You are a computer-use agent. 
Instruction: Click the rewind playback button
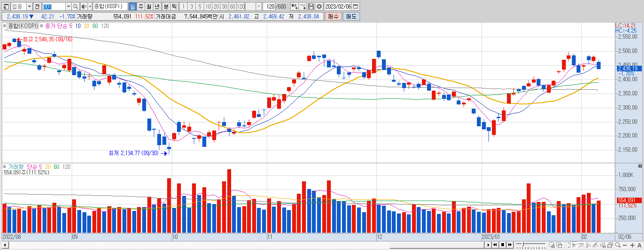pos(495,245)
